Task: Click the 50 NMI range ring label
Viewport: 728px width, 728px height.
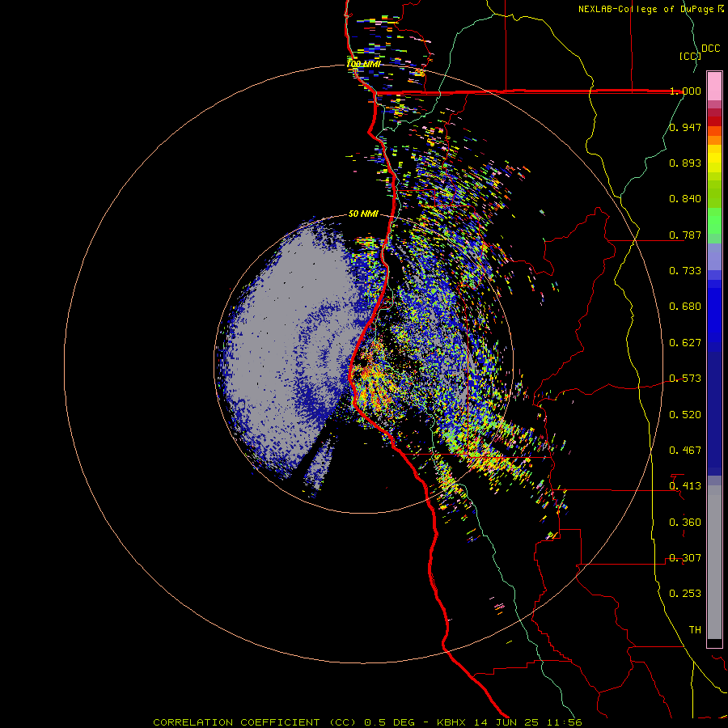Action: 363,214
